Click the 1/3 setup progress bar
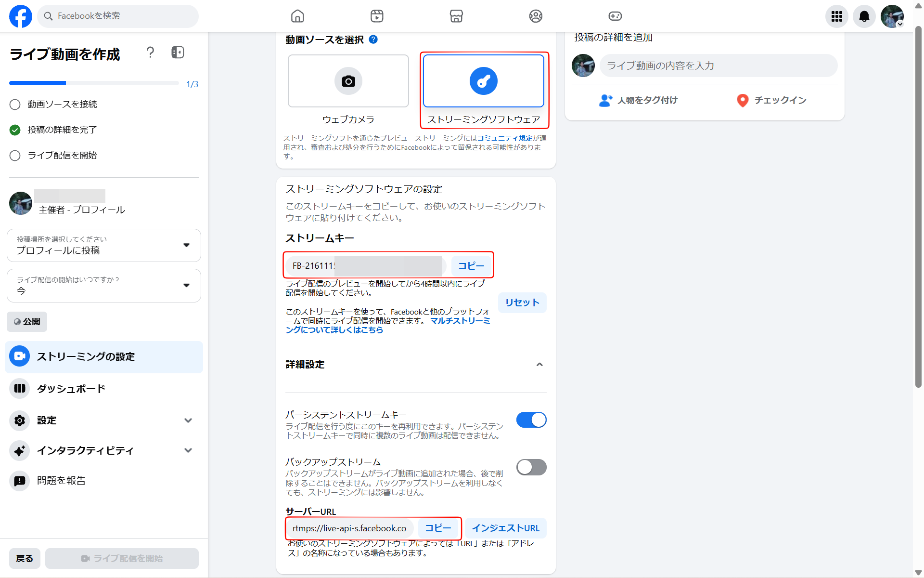The image size is (924, 578). pos(94,83)
